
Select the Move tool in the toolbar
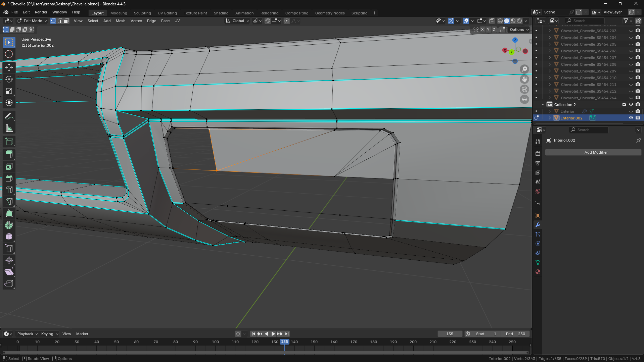pyautogui.click(x=9, y=67)
